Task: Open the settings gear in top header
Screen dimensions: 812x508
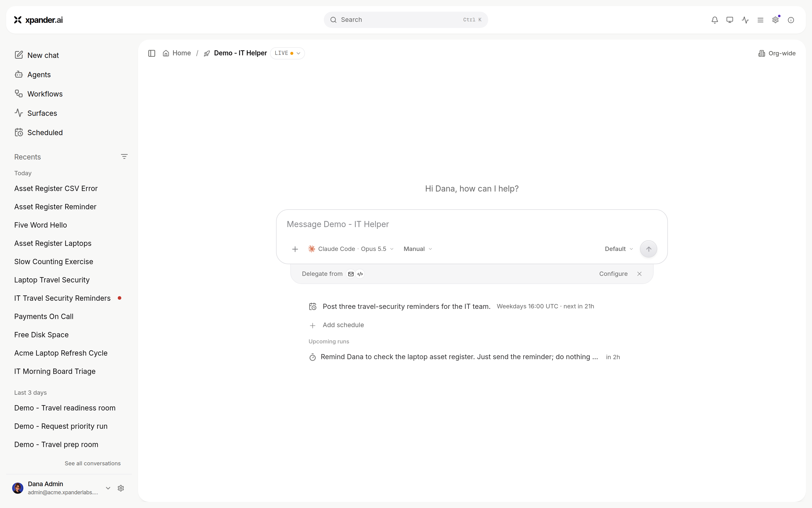Action: coord(775,20)
